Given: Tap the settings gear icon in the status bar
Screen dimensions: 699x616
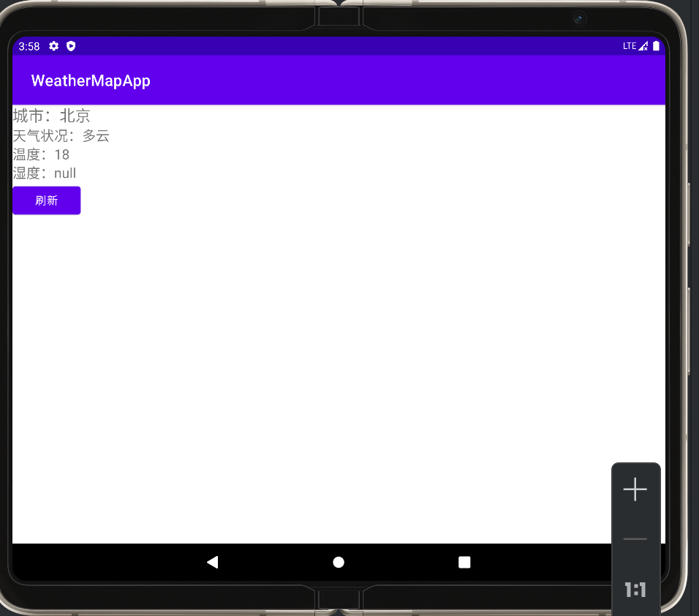Looking at the screenshot, I should [x=53, y=46].
